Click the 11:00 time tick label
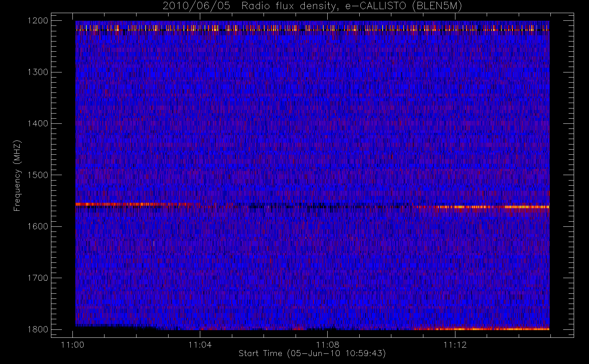 click(x=73, y=345)
